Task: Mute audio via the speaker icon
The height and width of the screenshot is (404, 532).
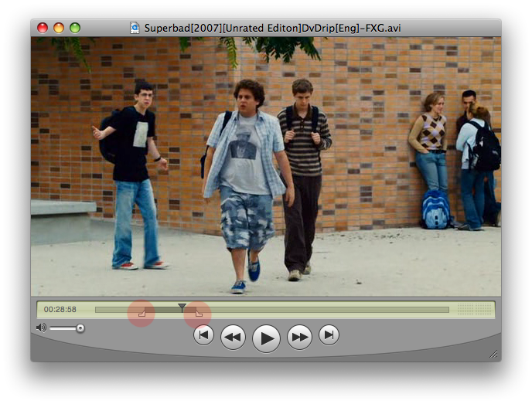Action: click(x=41, y=328)
